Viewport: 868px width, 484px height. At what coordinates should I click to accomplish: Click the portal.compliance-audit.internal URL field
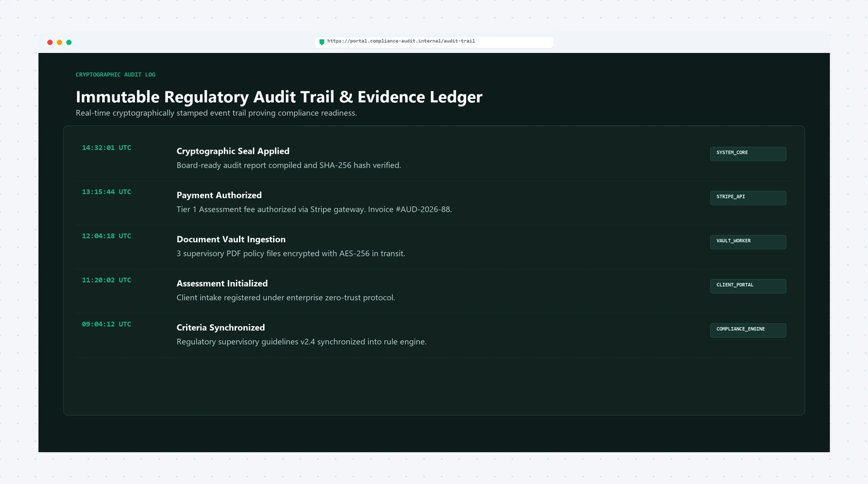pos(434,42)
